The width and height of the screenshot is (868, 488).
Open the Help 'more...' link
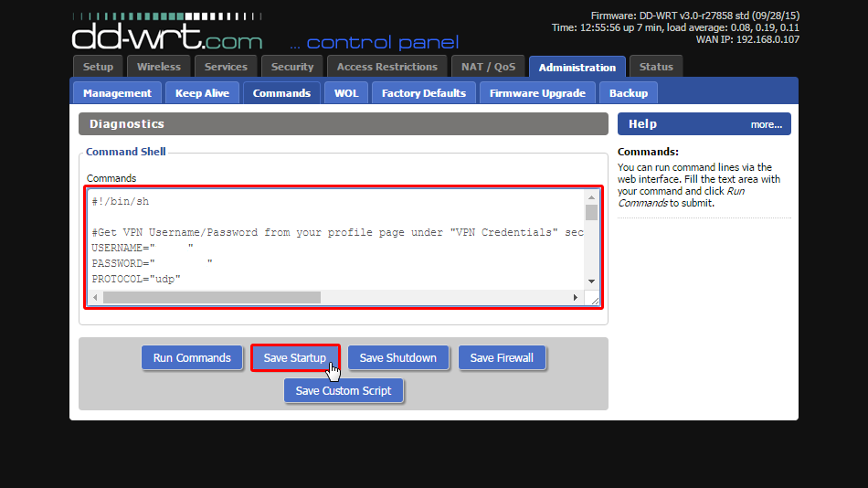tap(766, 124)
